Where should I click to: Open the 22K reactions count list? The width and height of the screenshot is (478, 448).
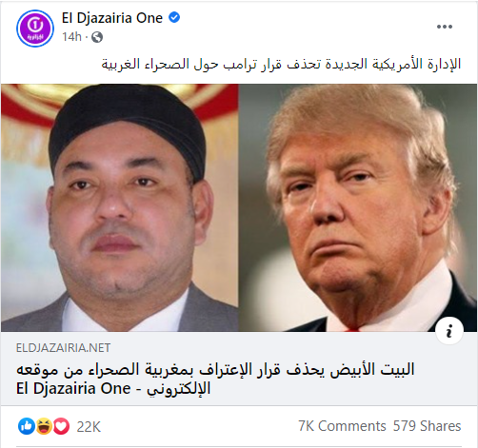pos(89,427)
